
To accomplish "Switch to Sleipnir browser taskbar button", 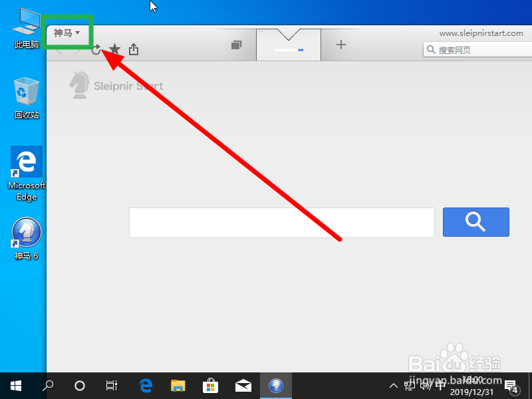I will pyautogui.click(x=276, y=386).
